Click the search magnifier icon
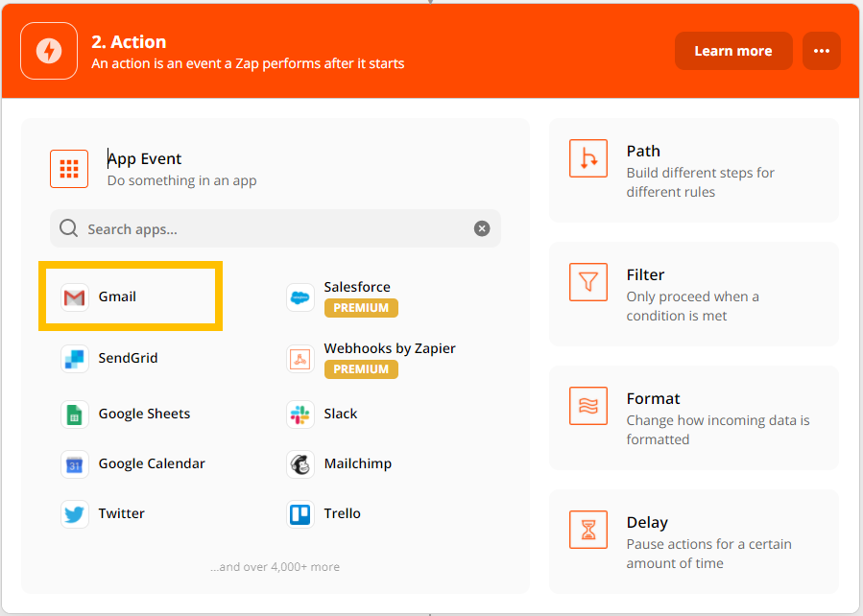 pyautogui.click(x=69, y=227)
